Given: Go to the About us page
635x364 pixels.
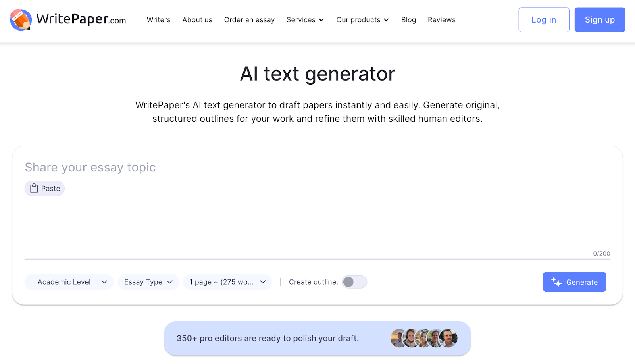Looking at the screenshot, I should [197, 20].
